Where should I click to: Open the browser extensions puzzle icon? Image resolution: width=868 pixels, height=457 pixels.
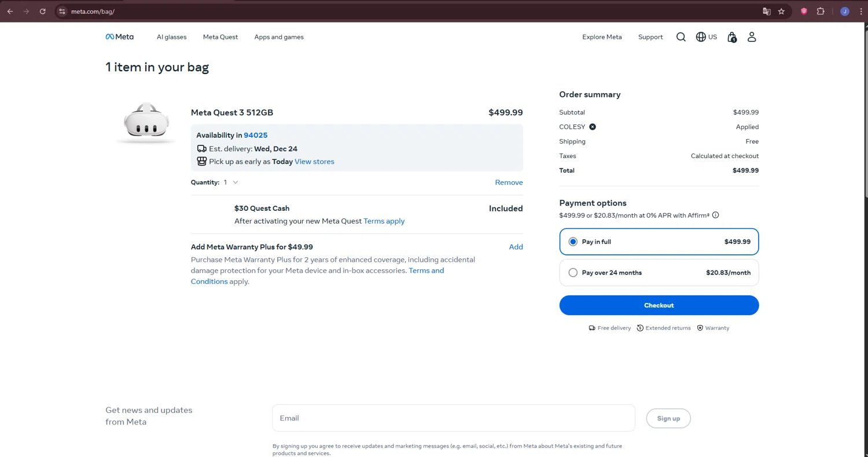pyautogui.click(x=821, y=11)
